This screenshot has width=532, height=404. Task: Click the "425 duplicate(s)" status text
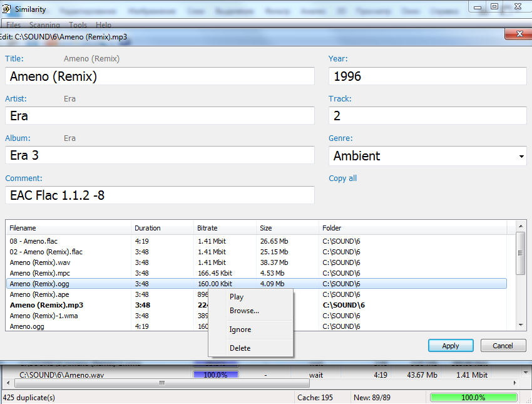point(29,398)
